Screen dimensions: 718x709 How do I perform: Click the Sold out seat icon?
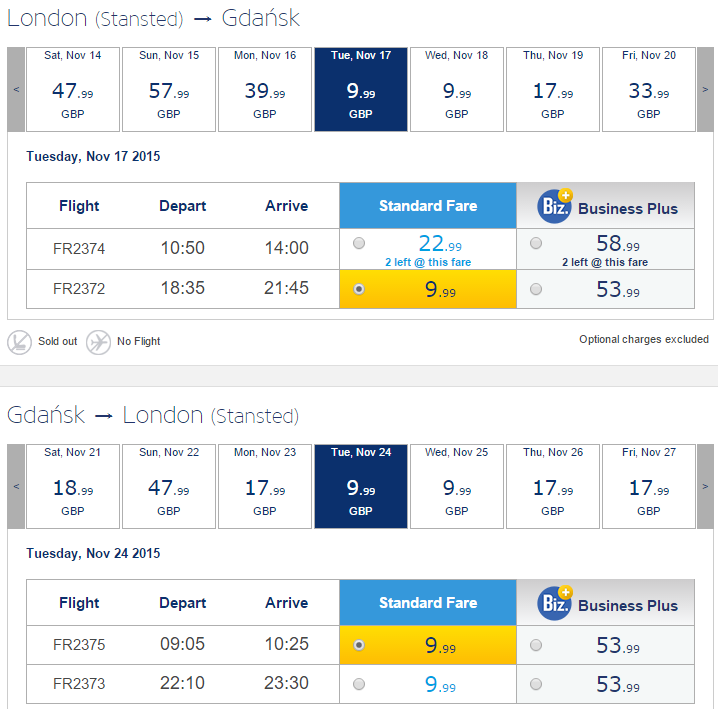pyautogui.click(x=19, y=342)
